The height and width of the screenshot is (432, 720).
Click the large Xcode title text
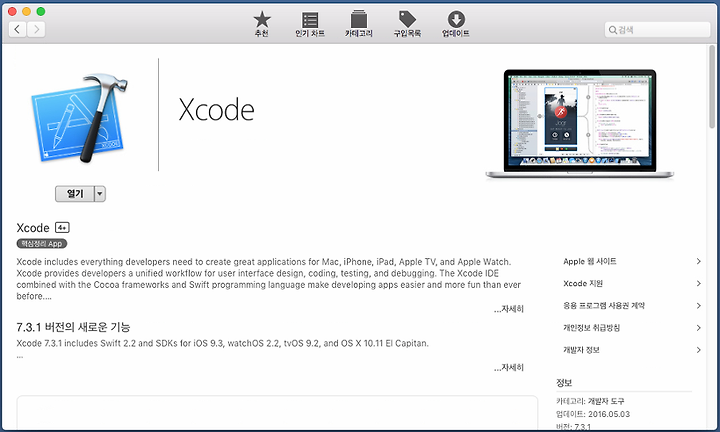point(216,110)
